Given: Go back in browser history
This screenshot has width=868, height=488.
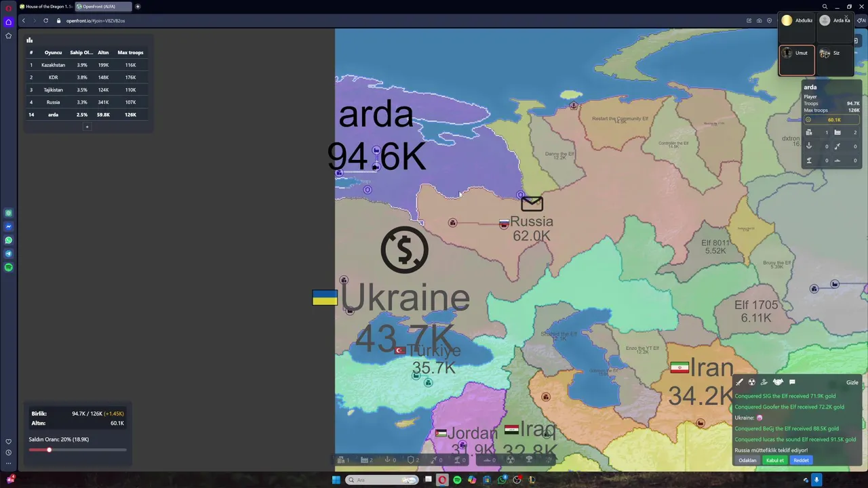Looking at the screenshot, I should coord(23,20).
